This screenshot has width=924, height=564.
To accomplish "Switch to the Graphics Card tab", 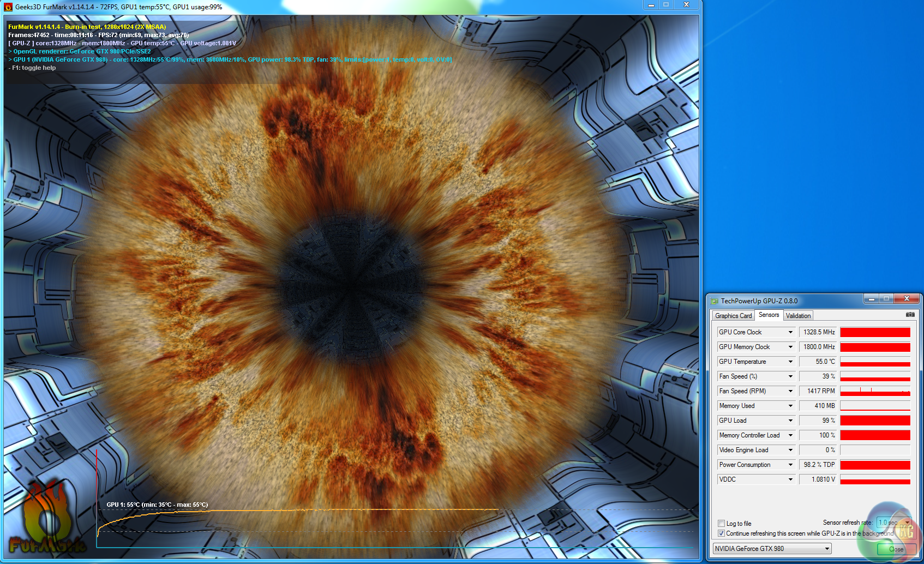I will [733, 316].
